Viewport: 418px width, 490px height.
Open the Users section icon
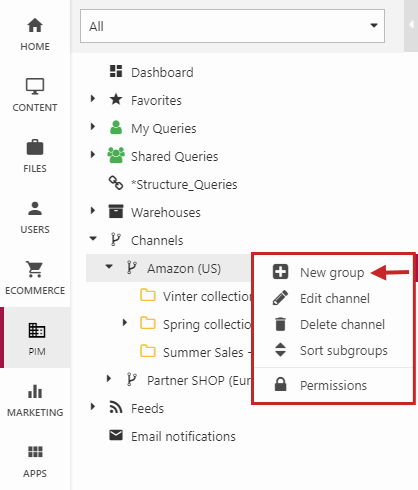point(35,208)
